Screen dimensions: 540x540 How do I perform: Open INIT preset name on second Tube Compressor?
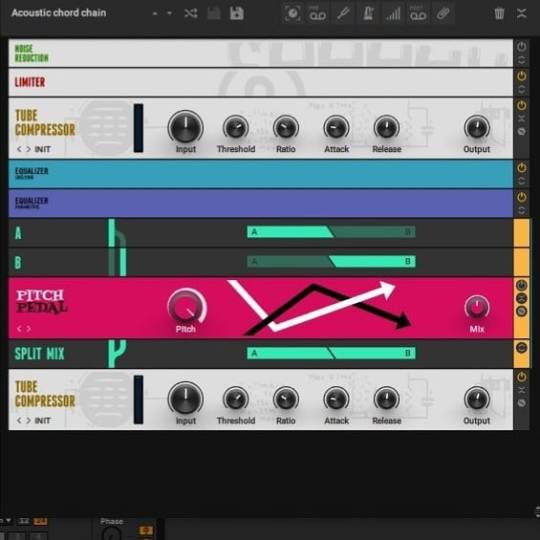tap(42, 420)
